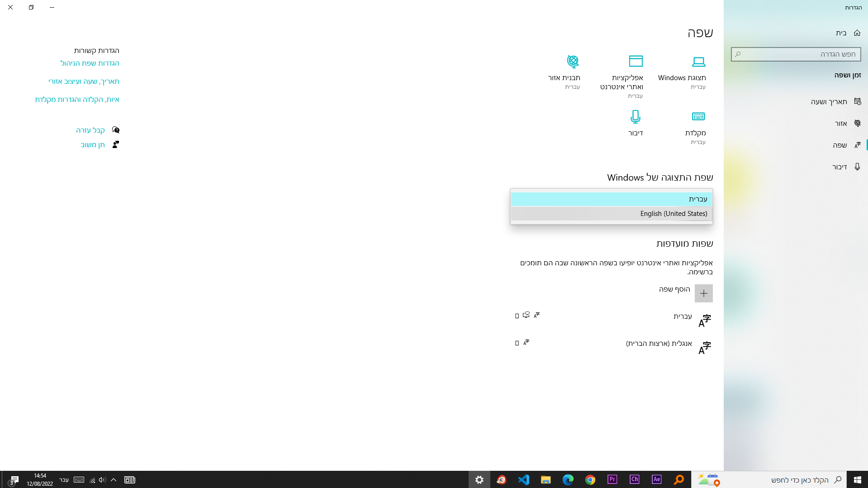Open the Windows display language tile (תצוגת Windows)
Screen dimensions: 868x488
pyautogui.click(x=682, y=72)
